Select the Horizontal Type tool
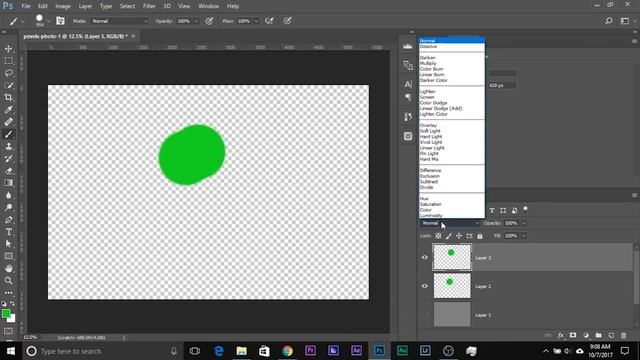 pyautogui.click(x=8, y=232)
